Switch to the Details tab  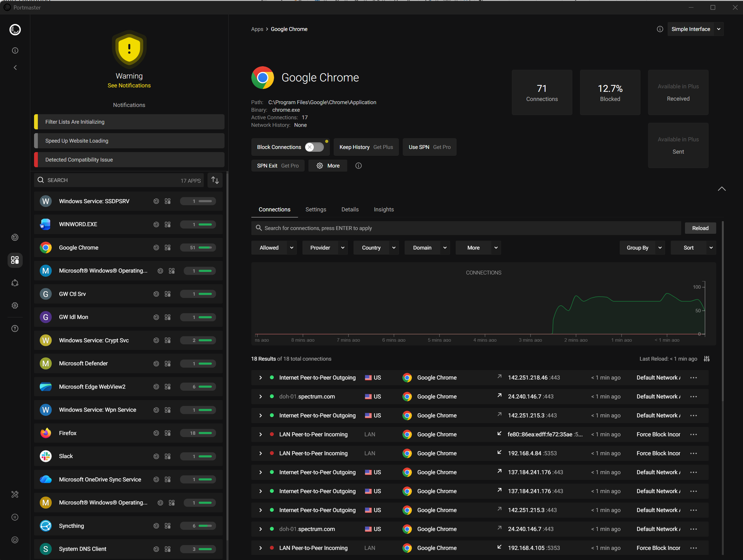[x=350, y=209]
